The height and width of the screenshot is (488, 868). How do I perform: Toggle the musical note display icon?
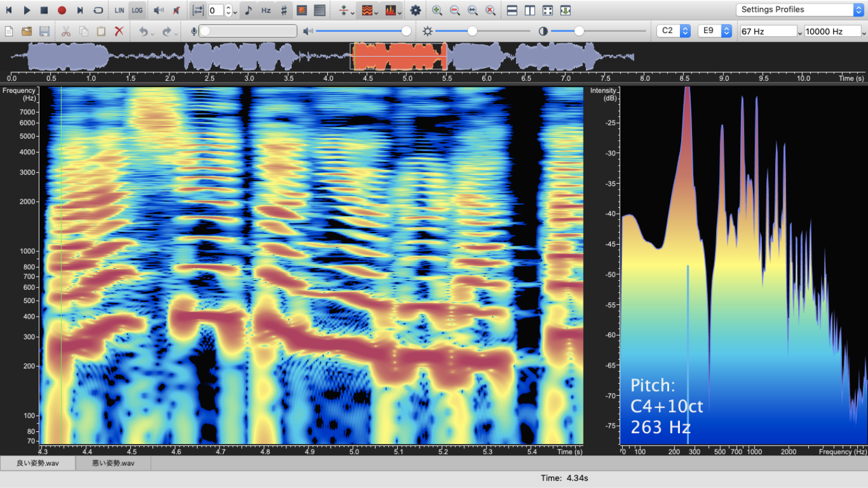tap(248, 10)
